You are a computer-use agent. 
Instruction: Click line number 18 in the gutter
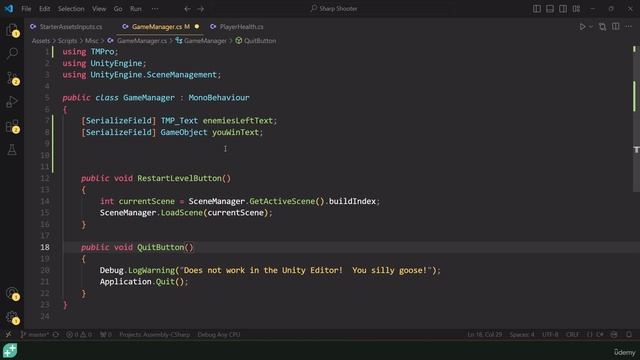[x=45, y=247]
